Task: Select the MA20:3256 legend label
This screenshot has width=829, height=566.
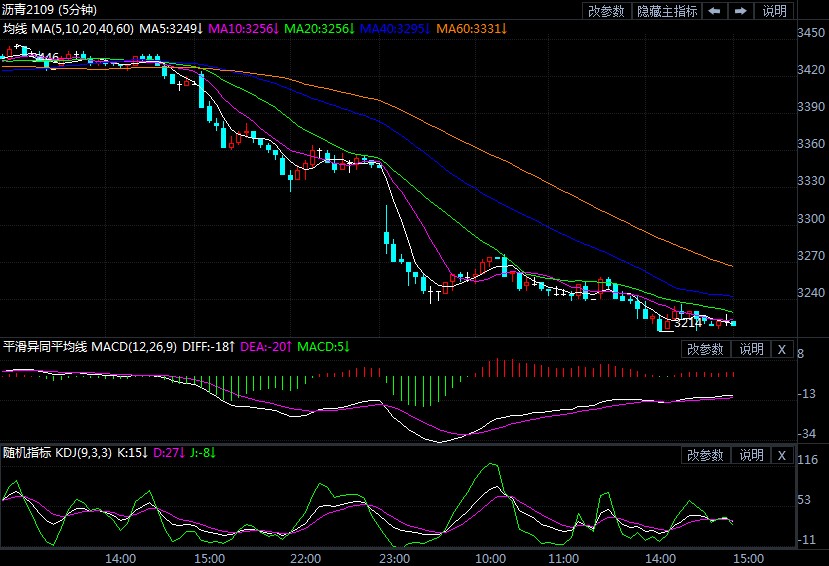Action: point(321,29)
